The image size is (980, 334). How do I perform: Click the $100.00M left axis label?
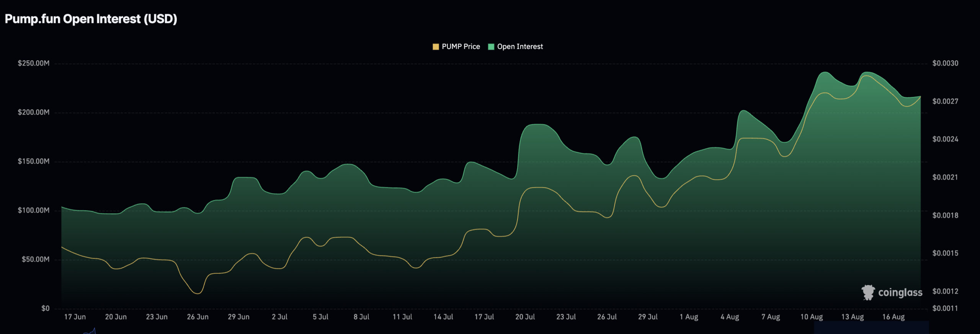click(x=34, y=210)
